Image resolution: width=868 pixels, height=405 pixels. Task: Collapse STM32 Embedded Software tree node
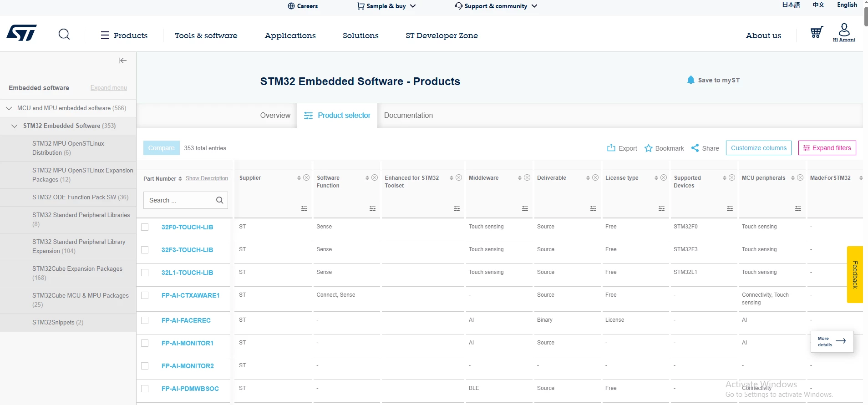15,126
